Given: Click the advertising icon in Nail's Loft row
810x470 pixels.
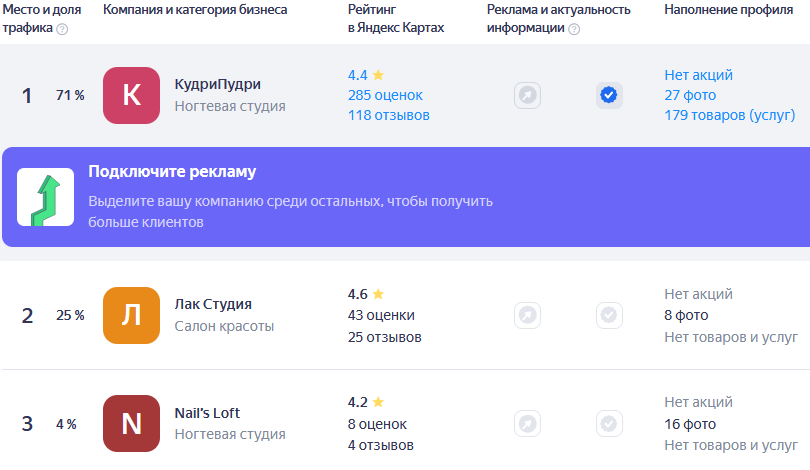Looking at the screenshot, I should pos(527,424).
